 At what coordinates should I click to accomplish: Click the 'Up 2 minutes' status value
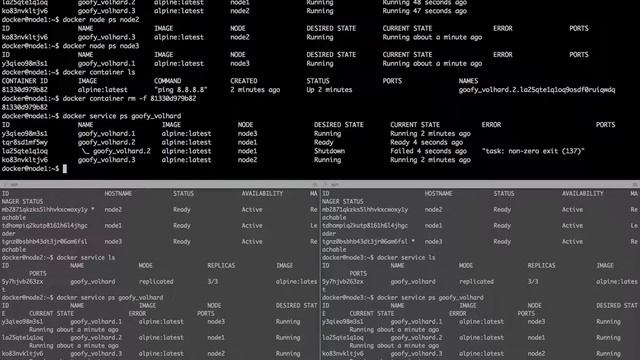click(329, 90)
